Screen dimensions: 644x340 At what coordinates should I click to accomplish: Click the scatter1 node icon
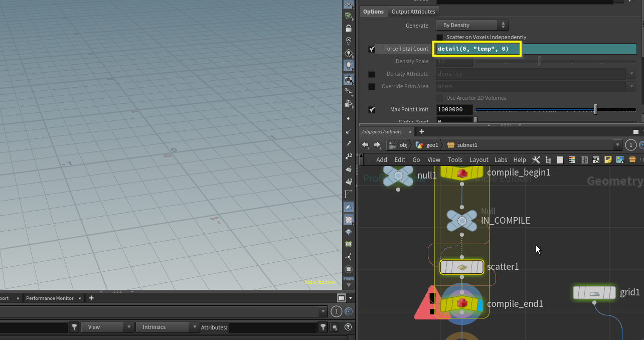pyautogui.click(x=461, y=267)
